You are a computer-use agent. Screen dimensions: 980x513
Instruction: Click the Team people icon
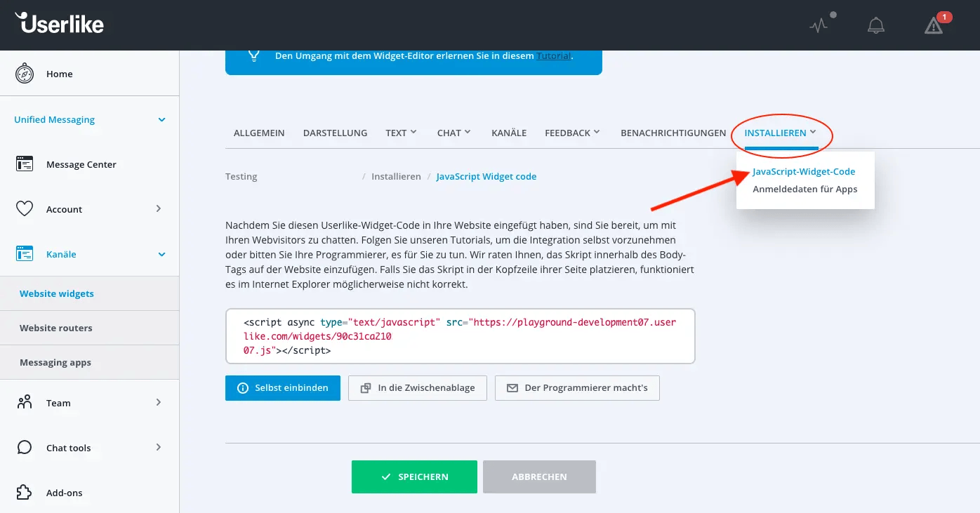25,402
